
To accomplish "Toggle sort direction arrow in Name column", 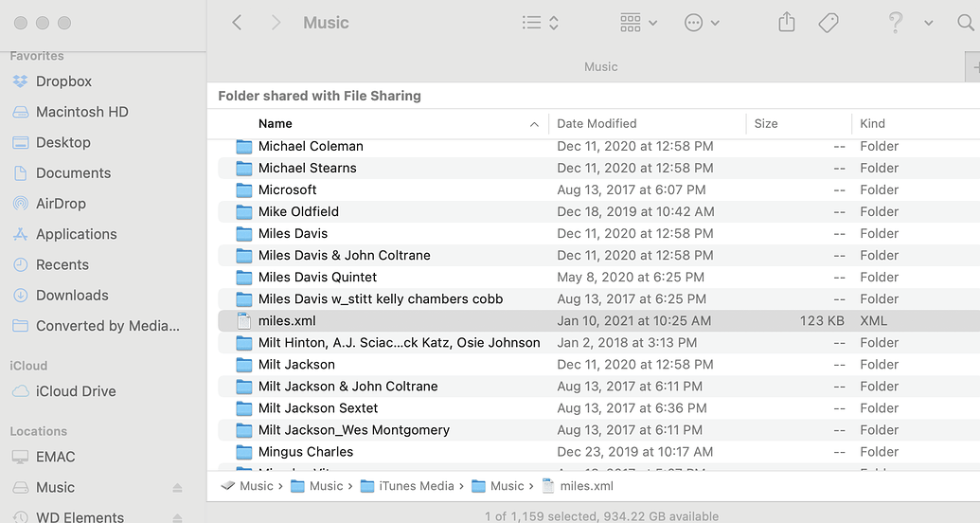I will 534,124.
